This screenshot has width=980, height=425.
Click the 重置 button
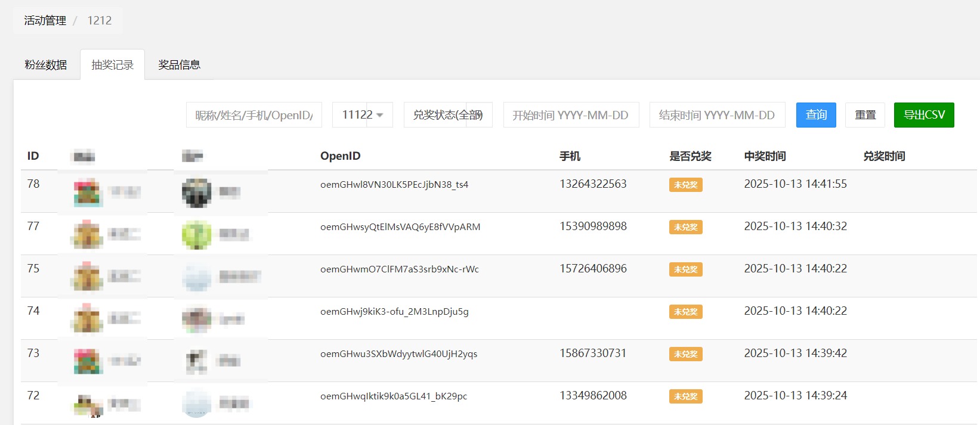[x=865, y=115]
